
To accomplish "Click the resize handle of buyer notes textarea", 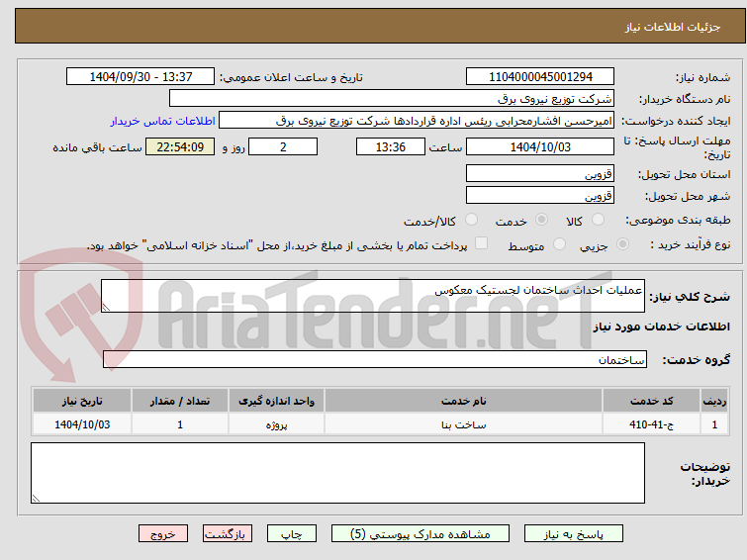I will tap(36, 499).
